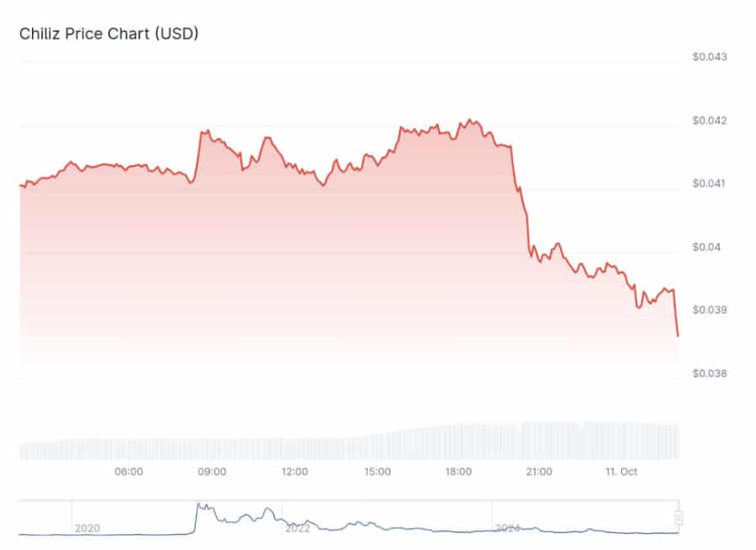Select the 15:00 time axis label

pyautogui.click(x=376, y=472)
